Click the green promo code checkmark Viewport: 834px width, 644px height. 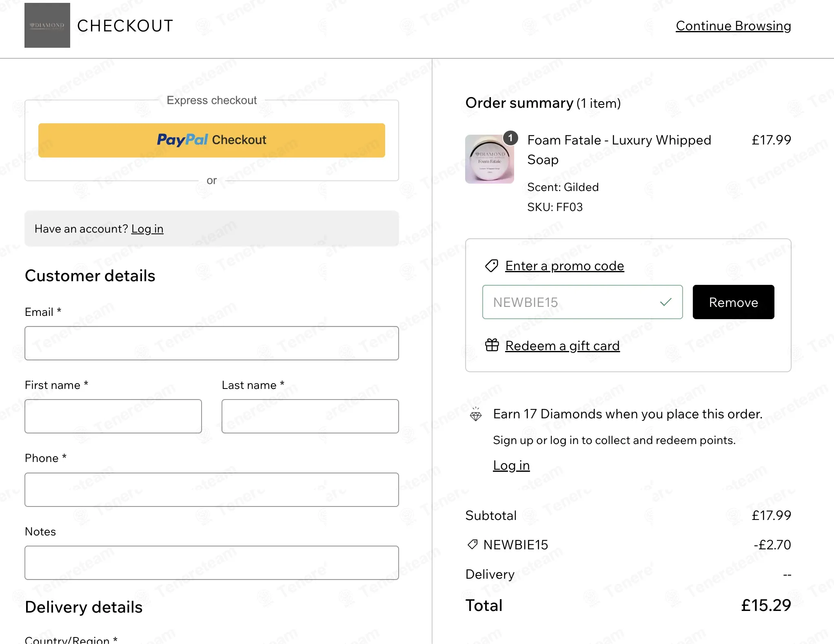[666, 302]
